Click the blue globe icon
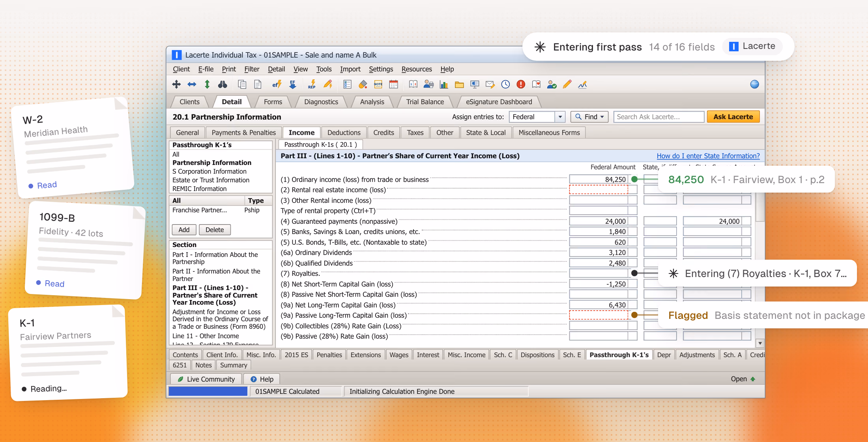Screen dimensions: 868x442 click(754, 84)
